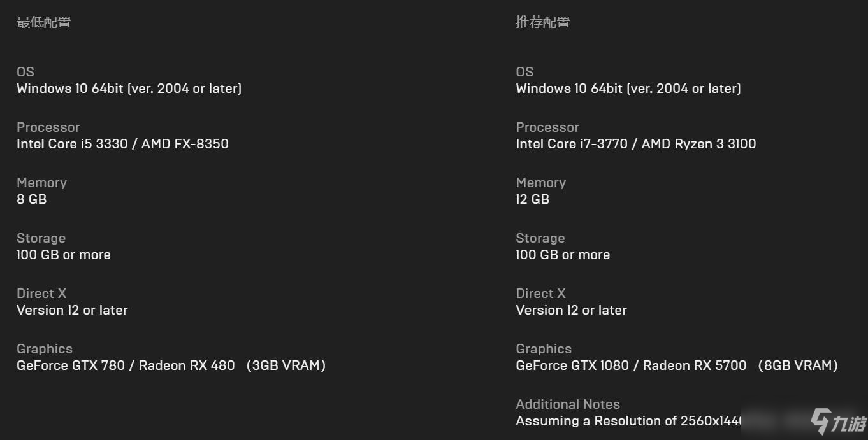Select the 推荐配置 heading

click(x=543, y=22)
